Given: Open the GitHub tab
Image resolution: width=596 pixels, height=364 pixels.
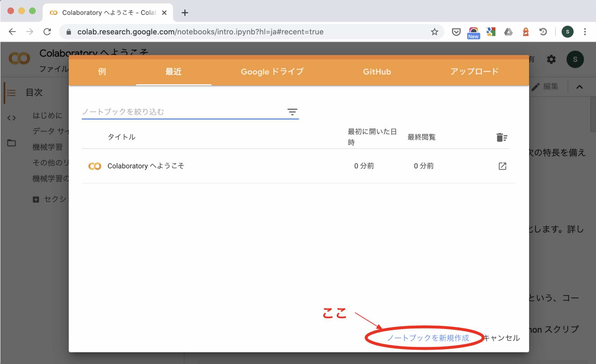Looking at the screenshot, I should pos(377,71).
